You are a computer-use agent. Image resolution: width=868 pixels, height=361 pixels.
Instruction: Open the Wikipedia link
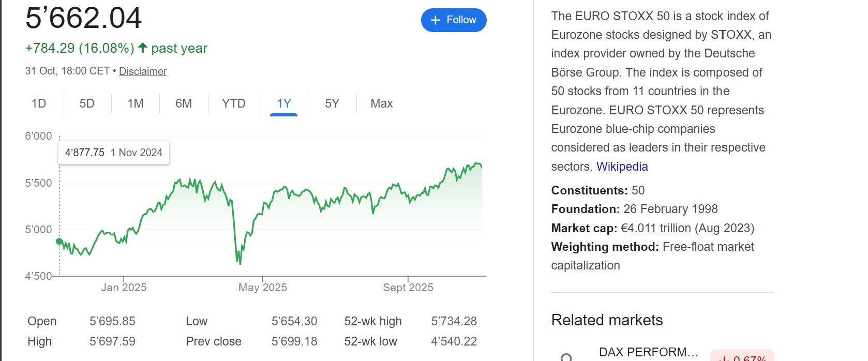[622, 167]
